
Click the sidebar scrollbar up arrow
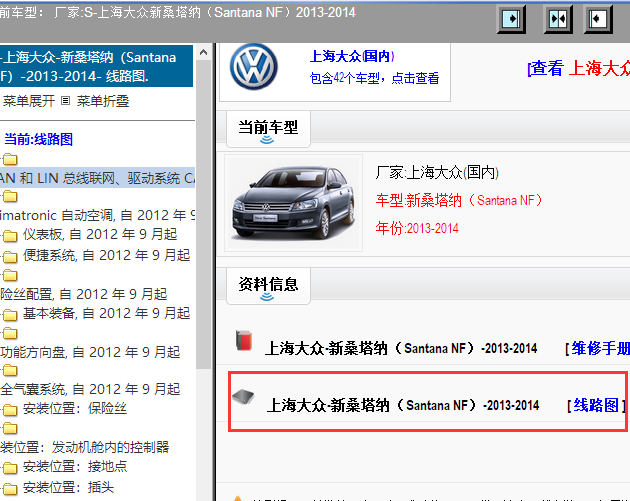point(203,52)
